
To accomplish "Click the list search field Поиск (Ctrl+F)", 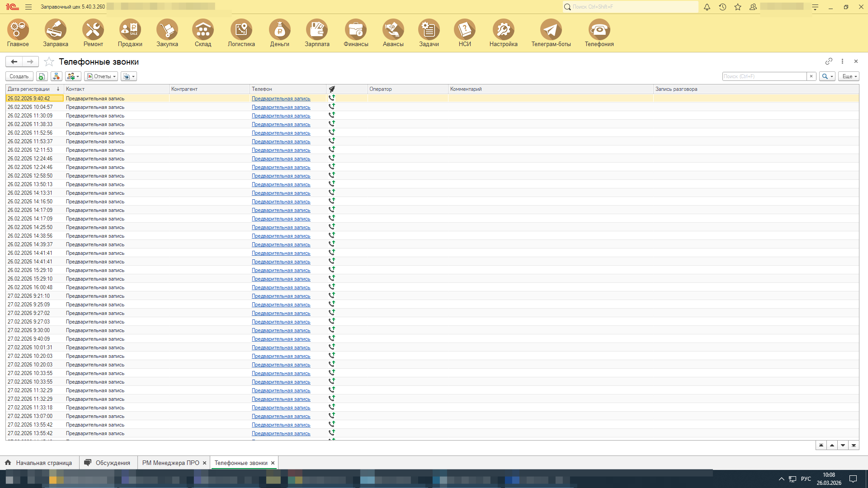I will 764,76.
